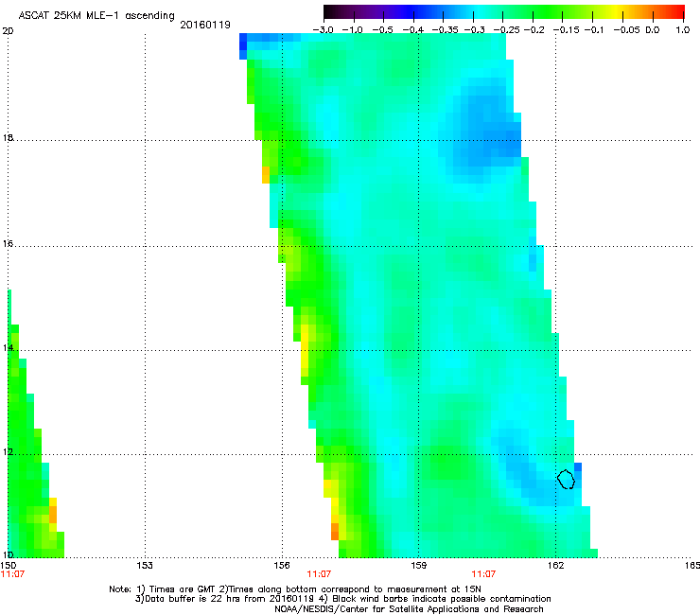700x615 pixels.
Task: Click the -0.05 colorbar label
Action: pos(627,30)
